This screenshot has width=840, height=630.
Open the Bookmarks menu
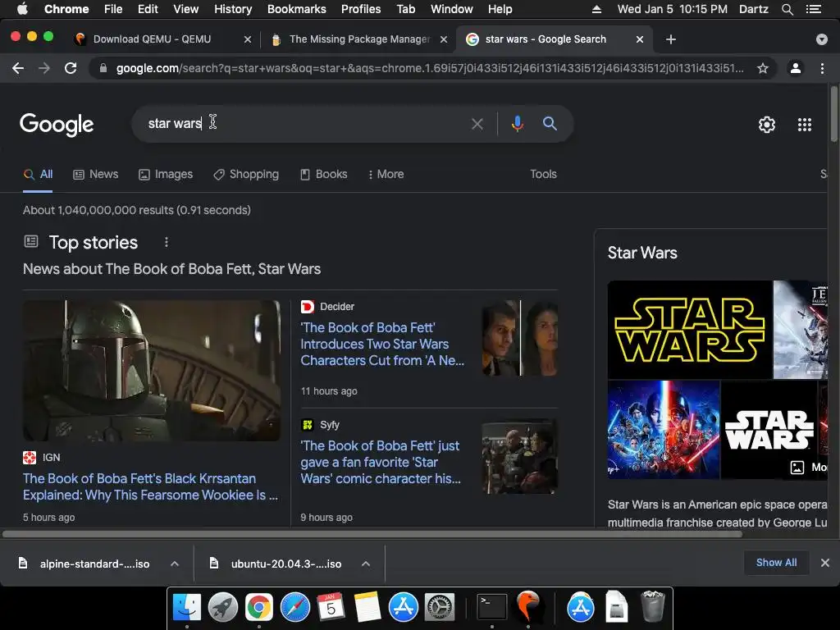tap(297, 9)
